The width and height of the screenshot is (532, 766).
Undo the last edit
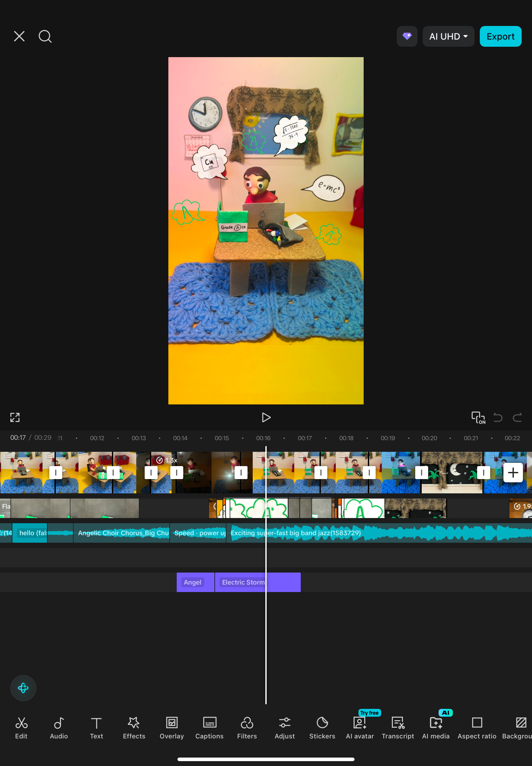(498, 417)
